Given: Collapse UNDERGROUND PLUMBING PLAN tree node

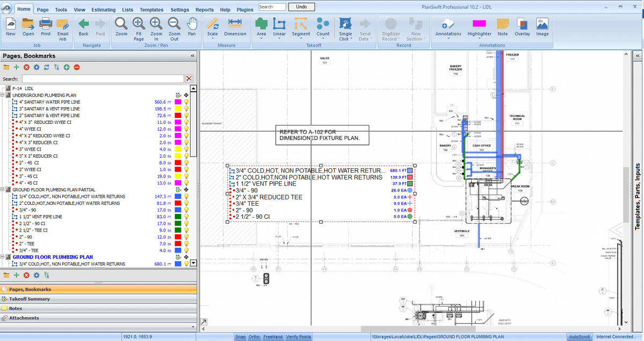Looking at the screenshot, I should [3, 95].
